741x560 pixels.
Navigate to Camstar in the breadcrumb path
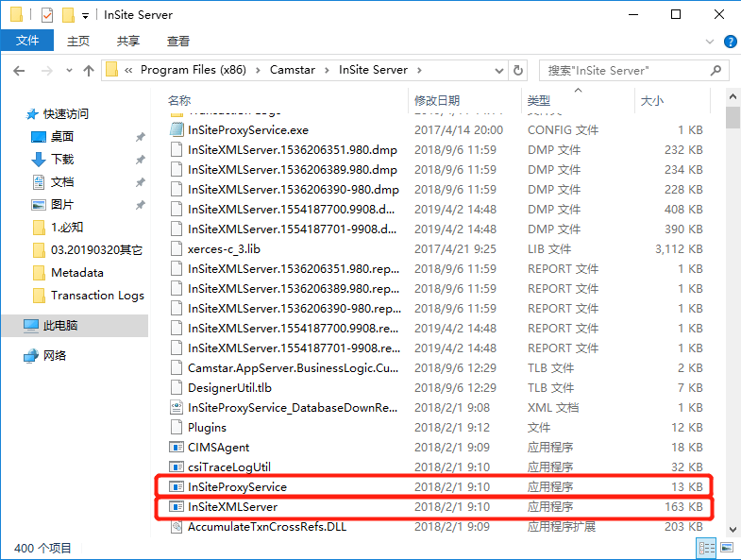coord(295,71)
